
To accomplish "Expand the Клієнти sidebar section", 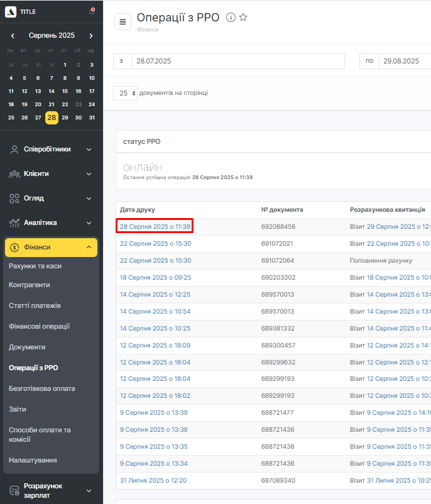I will [x=89, y=174].
